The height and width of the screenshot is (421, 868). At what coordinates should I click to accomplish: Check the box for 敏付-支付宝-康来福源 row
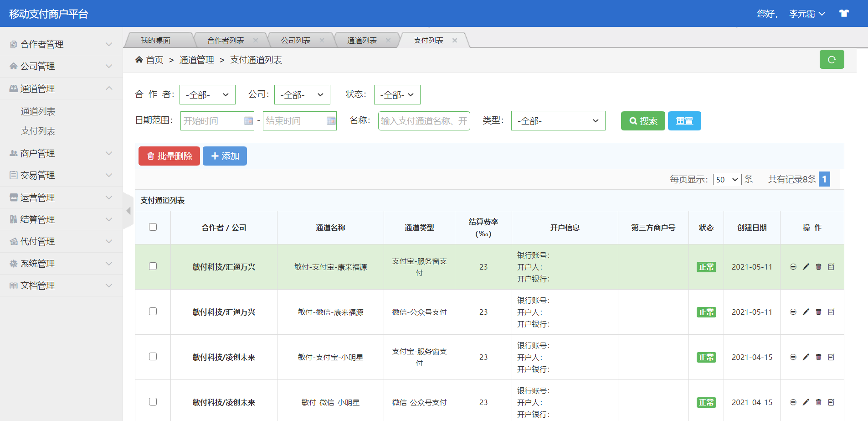[153, 266]
